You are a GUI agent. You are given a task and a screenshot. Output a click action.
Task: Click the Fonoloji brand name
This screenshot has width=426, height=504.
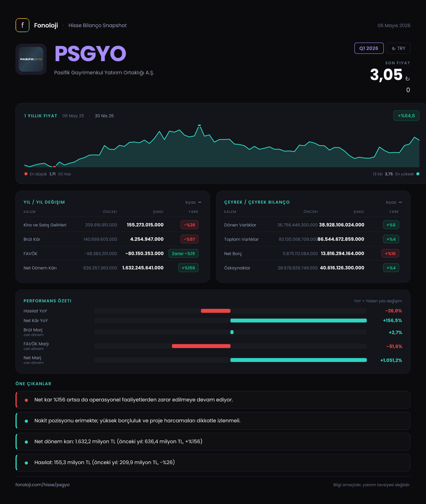[x=46, y=25]
